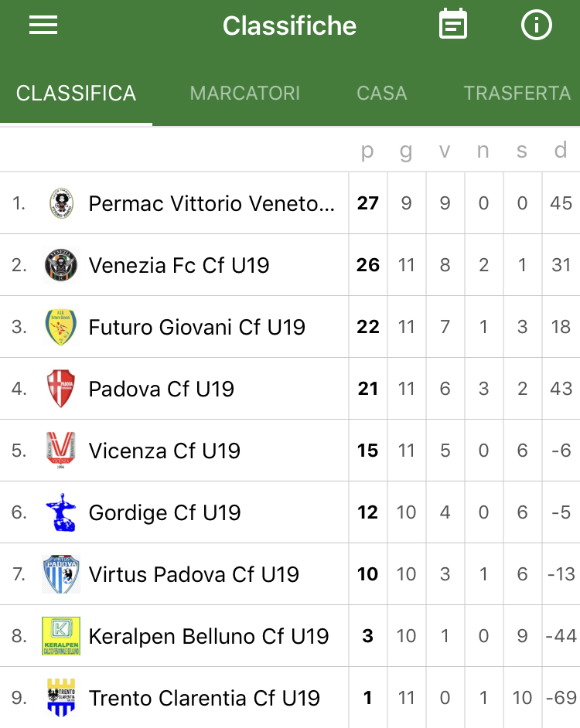
Task: Select the points column header p
Action: coord(367,151)
